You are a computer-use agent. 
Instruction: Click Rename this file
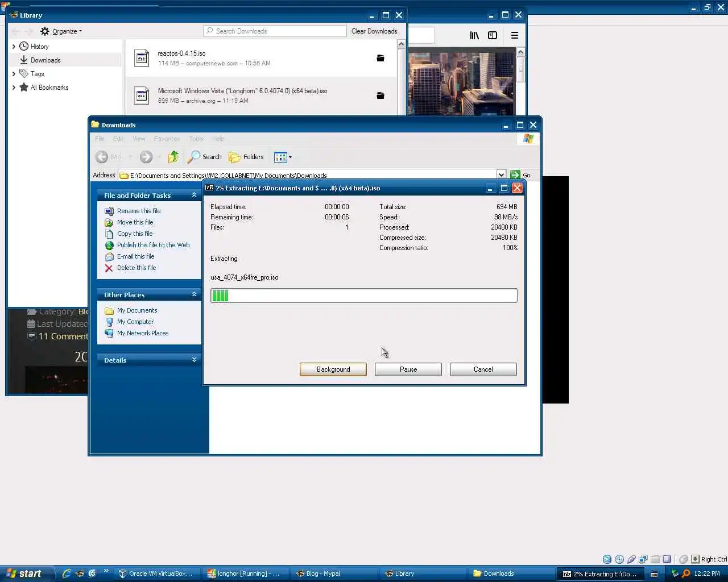139,211
